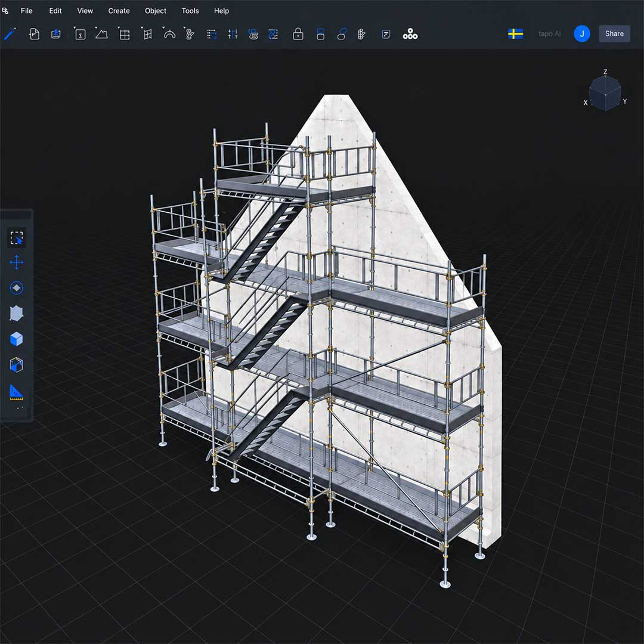Click the small note page icon

[386, 35]
